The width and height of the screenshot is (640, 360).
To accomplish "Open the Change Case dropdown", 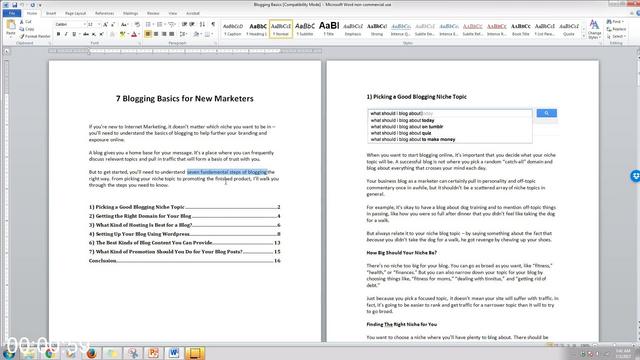I will click(x=124, y=25).
